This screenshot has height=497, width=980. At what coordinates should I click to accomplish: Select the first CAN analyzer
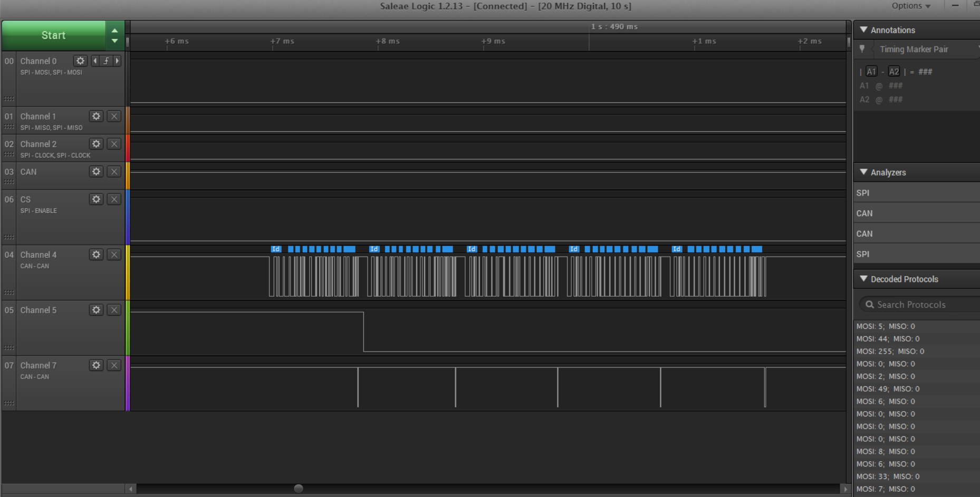click(x=917, y=213)
